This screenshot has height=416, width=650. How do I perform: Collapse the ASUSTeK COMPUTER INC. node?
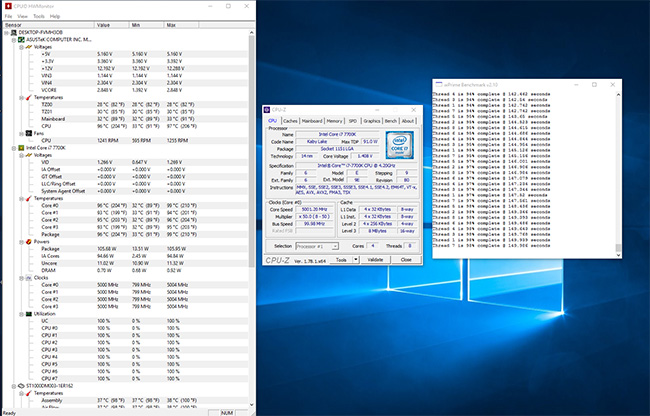(14, 40)
